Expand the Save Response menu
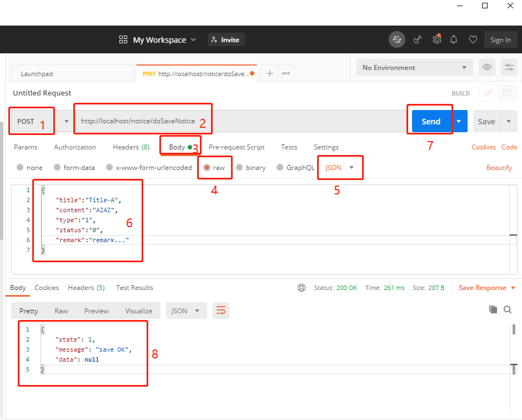This screenshot has width=522, height=420. click(x=513, y=288)
